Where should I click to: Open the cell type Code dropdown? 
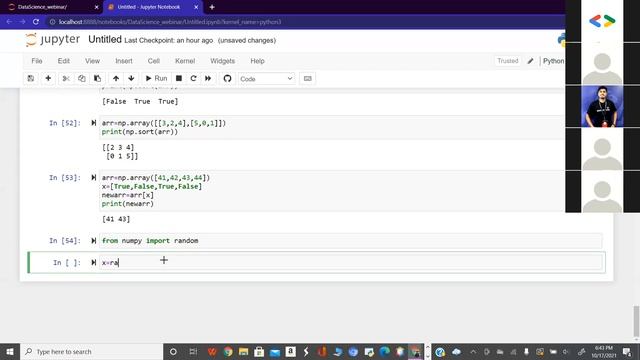[266, 79]
